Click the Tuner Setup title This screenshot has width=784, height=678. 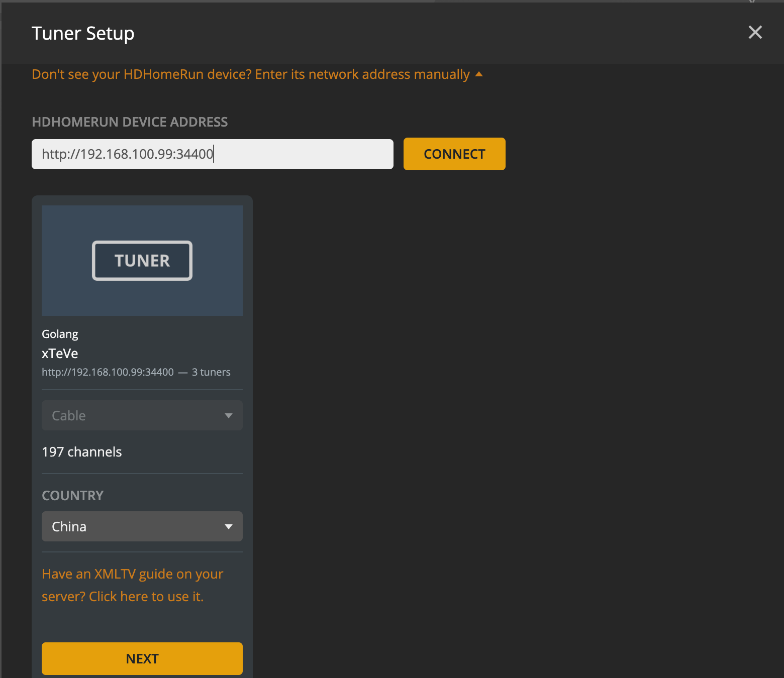pos(83,34)
